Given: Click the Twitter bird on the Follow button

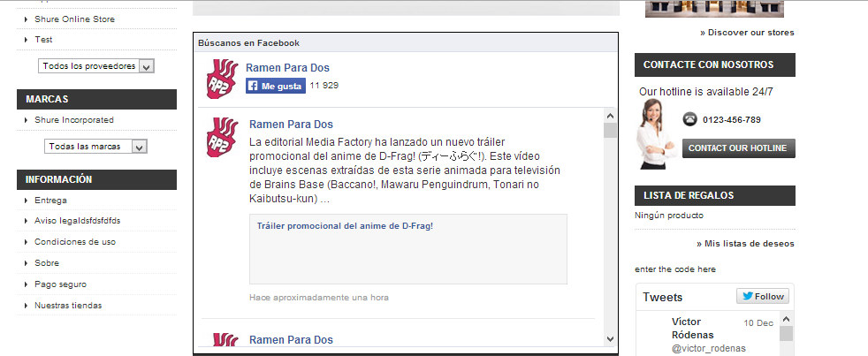Looking at the screenshot, I should [747, 296].
